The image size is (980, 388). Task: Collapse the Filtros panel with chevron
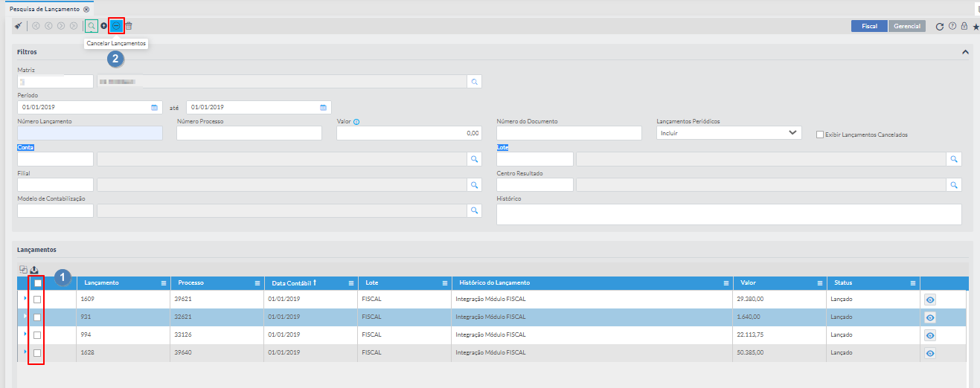tap(965, 52)
